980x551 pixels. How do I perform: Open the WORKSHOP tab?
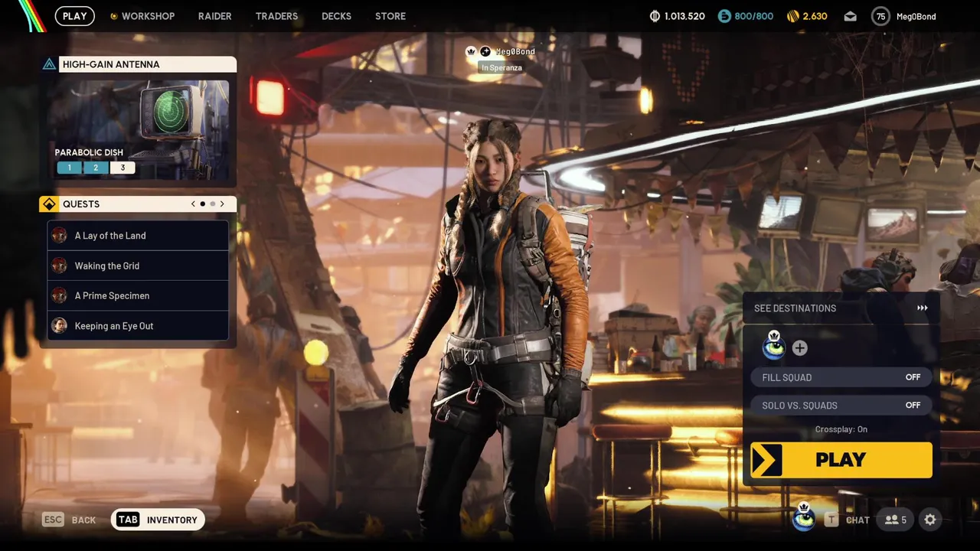click(x=142, y=16)
